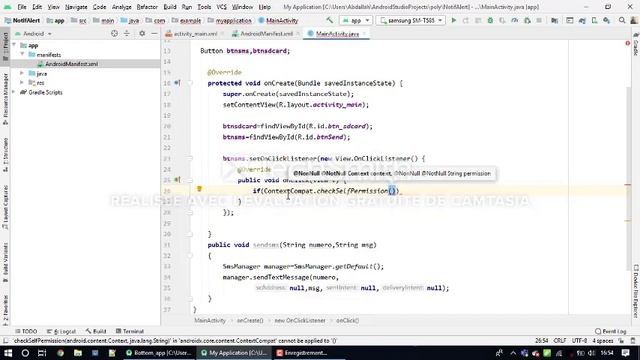Screen dimensions: 640x360
Task: Open the Analyze menu
Action: [x=122, y=7]
